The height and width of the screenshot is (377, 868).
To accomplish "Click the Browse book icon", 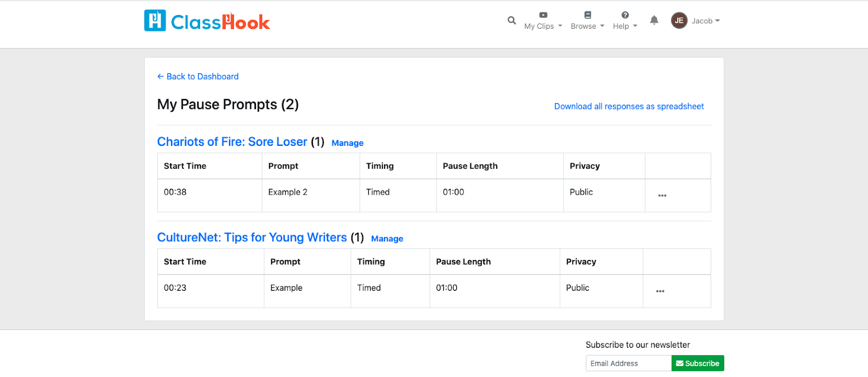I will click(588, 15).
